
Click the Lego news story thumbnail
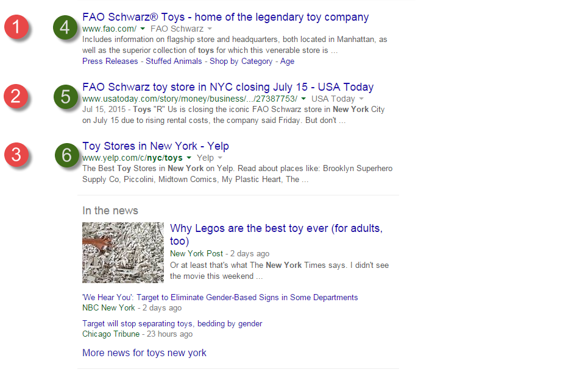123,252
